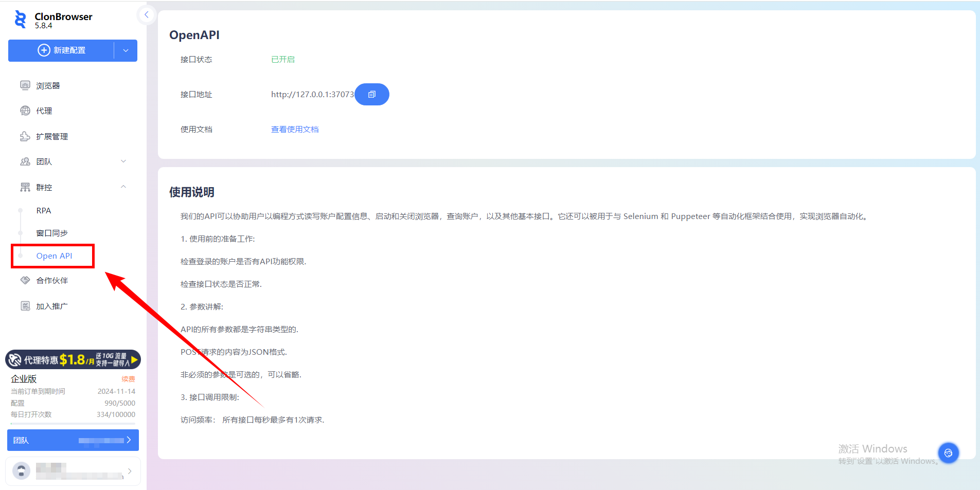Click the OpenAPI page heading
Viewport: 980px width, 490px height.
click(194, 35)
